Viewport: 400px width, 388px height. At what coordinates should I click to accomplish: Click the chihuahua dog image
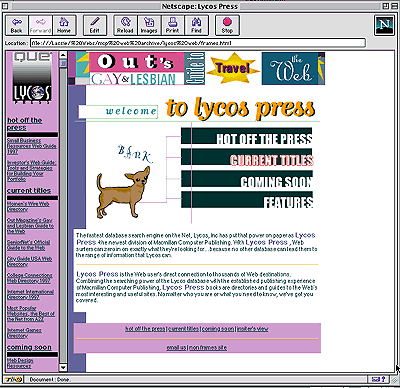123,192
